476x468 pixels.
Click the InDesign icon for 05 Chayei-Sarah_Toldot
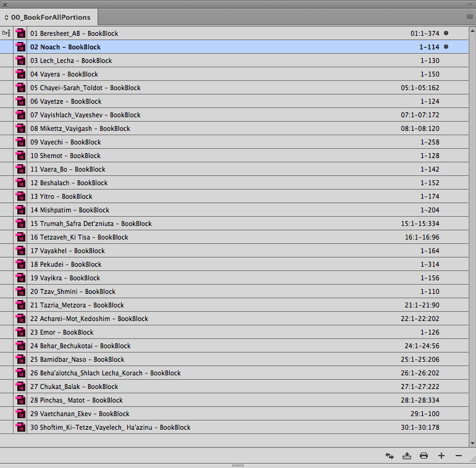(x=20, y=88)
